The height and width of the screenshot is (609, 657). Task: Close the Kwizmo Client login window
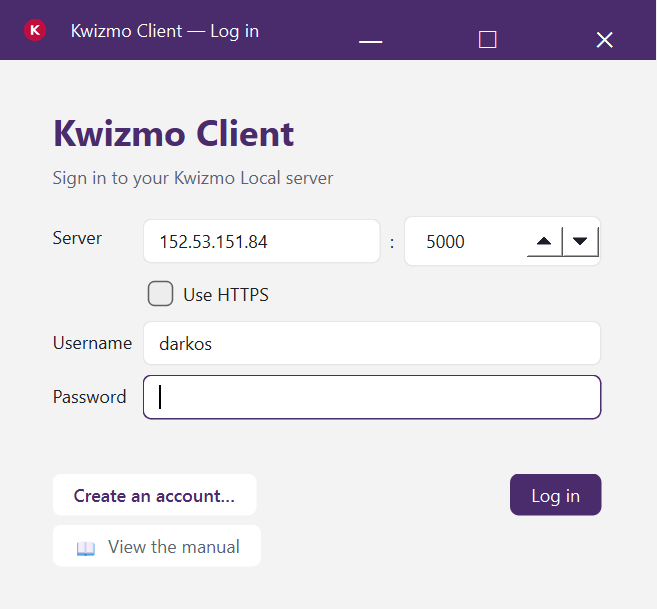(605, 40)
